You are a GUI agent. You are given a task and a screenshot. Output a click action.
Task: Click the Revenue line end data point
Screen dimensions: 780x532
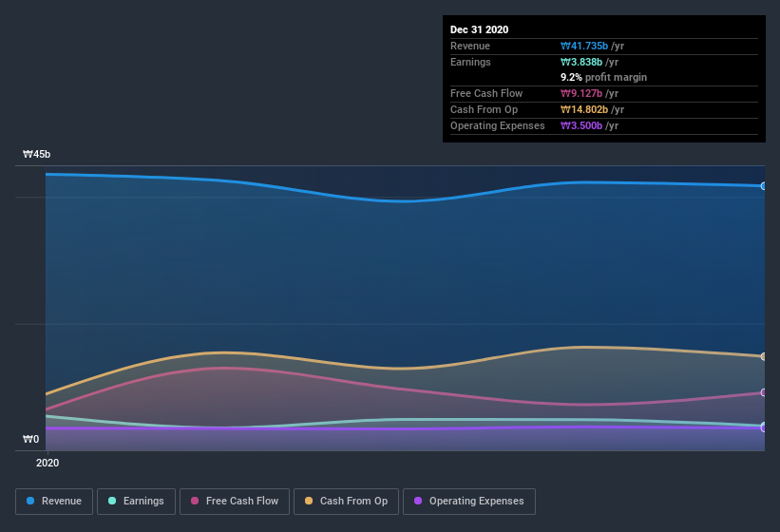point(764,186)
